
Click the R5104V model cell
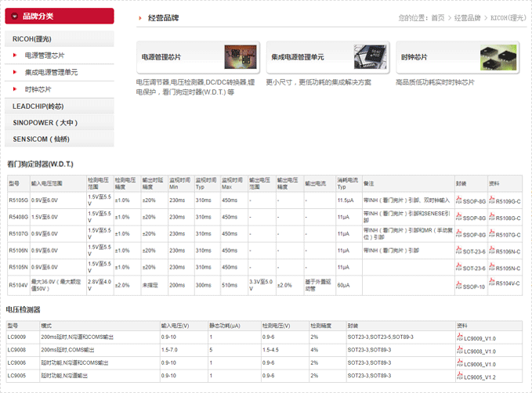tap(18, 285)
